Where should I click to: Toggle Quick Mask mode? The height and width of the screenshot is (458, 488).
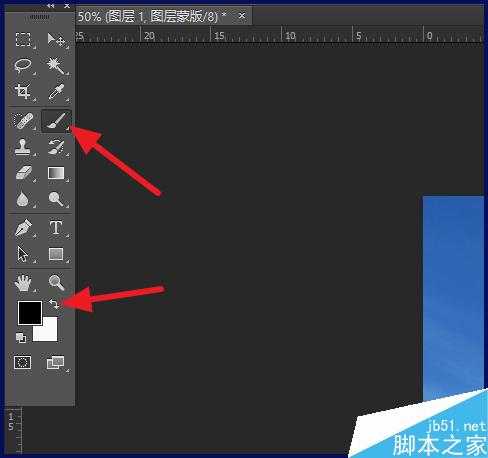click(x=22, y=362)
